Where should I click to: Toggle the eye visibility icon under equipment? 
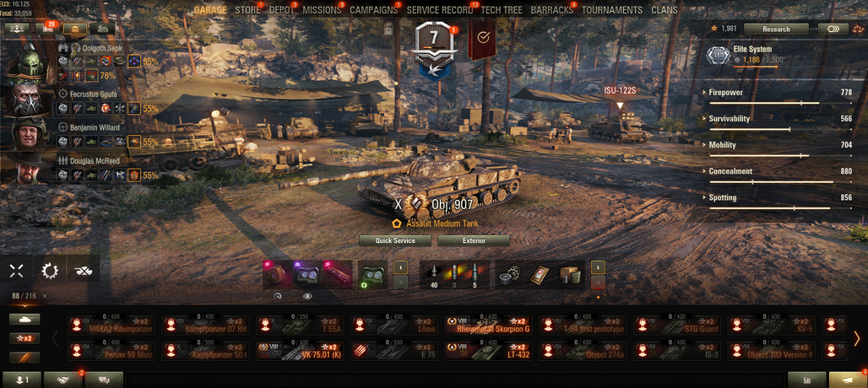coord(307,296)
